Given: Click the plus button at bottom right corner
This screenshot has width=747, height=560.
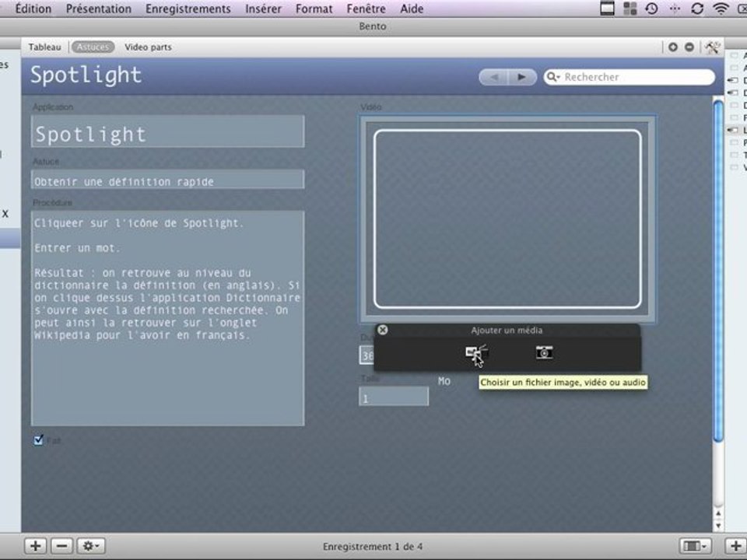Looking at the screenshot, I should pos(735,546).
